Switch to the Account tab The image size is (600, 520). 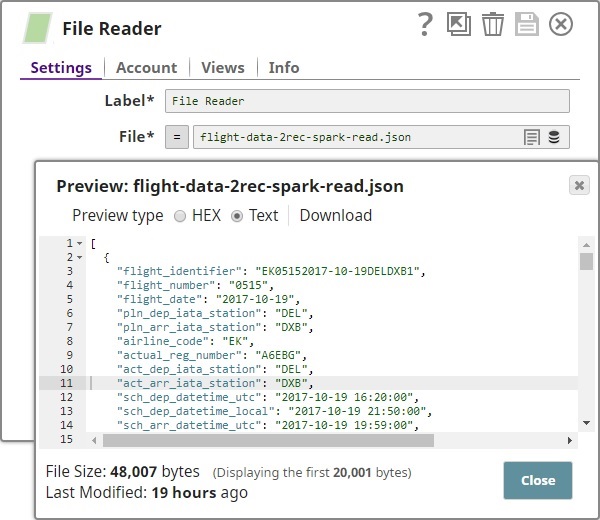coord(146,68)
